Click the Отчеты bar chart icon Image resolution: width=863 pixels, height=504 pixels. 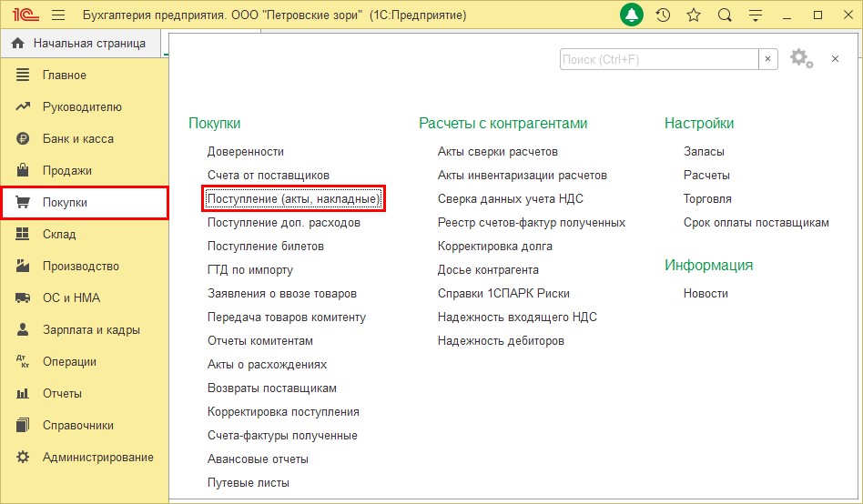point(23,393)
